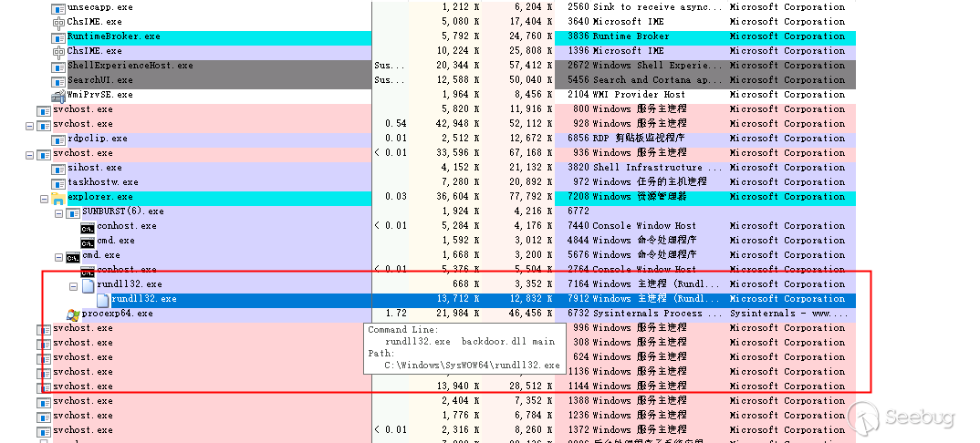Click the ShellExperienceHost.exe process icon

58,67
